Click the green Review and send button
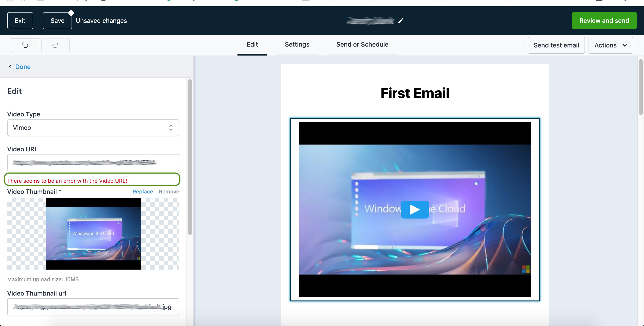 tap(604, 21)
